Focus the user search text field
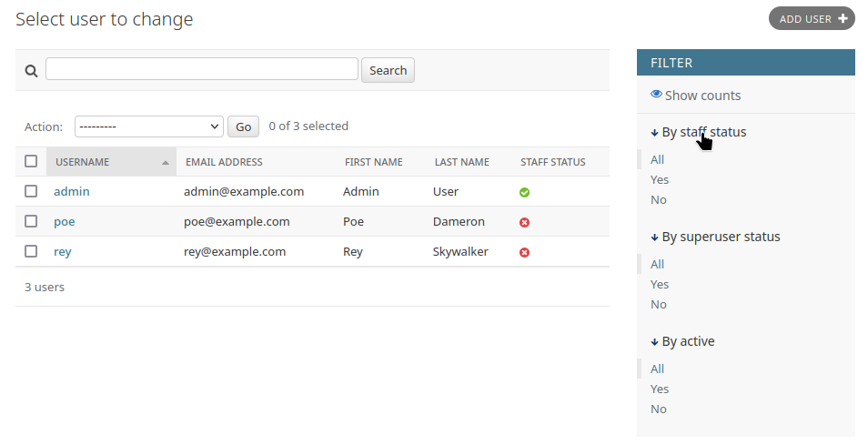Image resolution: width=868 pixels, height=445 pixels. click(x=202, y=69)
